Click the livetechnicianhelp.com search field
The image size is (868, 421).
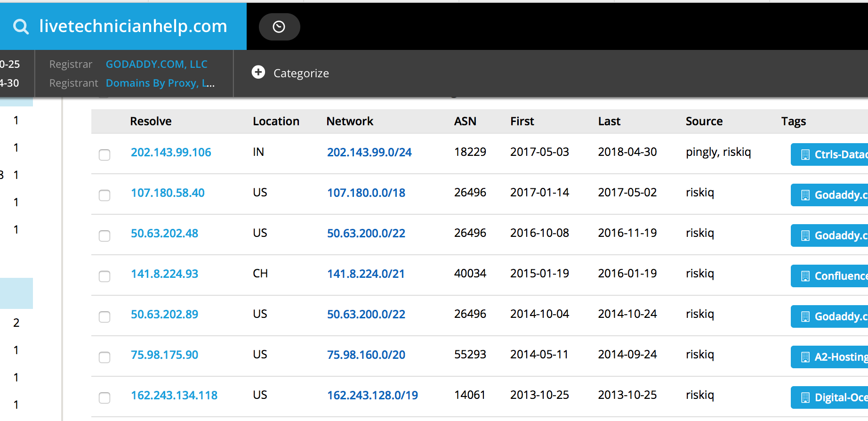click(133, 26)
